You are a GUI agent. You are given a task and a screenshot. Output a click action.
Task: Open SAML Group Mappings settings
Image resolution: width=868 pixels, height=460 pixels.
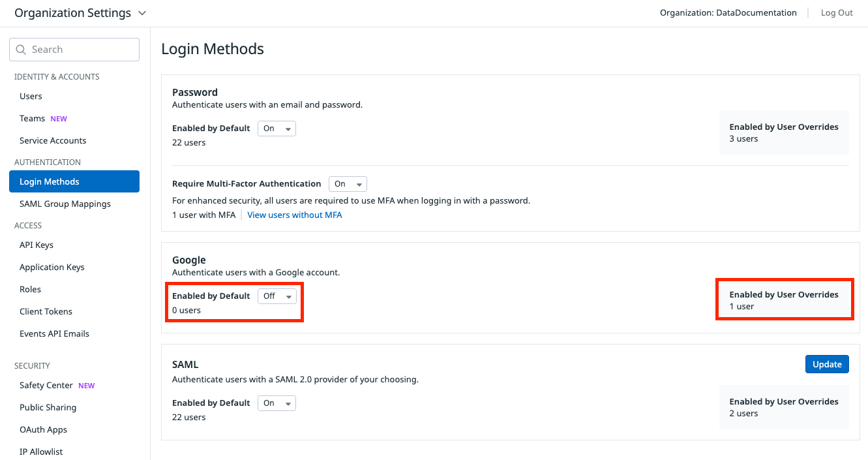(65, 204)
